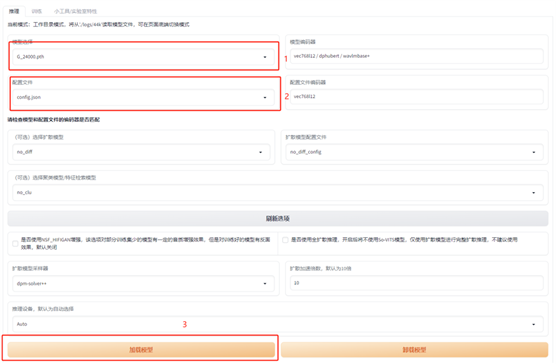The height and width of the screenshot is (364, 556).
Task: Enable the NSF_HIFIGAN增强 checkbox
Action: tap(15, 243)
